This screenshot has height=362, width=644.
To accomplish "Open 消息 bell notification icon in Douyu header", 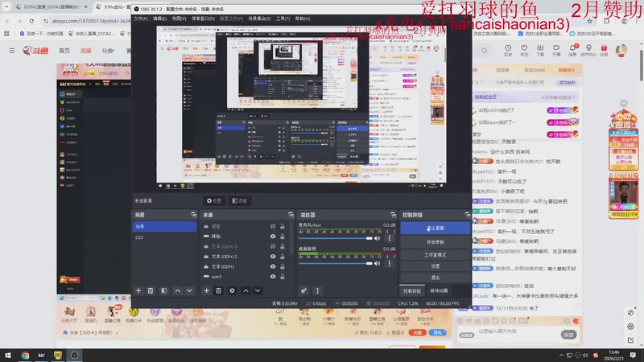I will [572, 51].
